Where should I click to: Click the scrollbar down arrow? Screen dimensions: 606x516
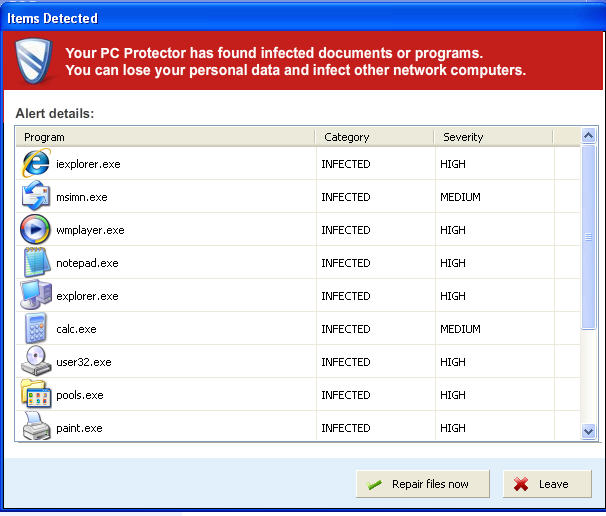coord(588,431)
